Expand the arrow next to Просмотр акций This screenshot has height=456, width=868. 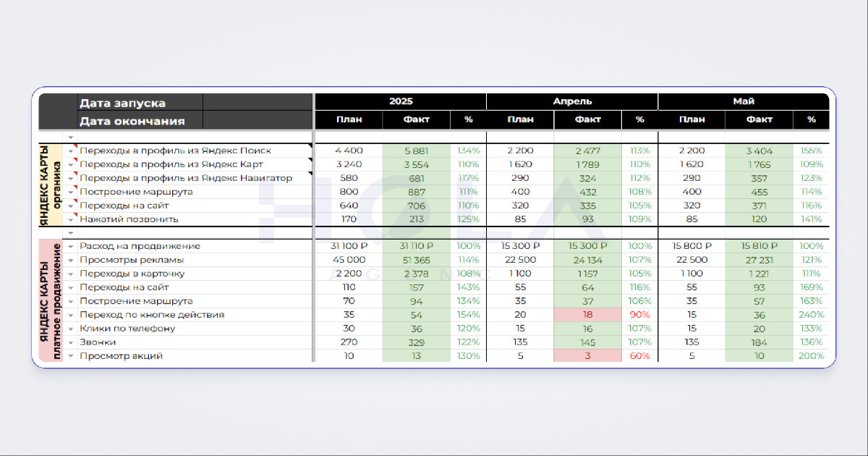pyautogui.click(x=71, y=356)
